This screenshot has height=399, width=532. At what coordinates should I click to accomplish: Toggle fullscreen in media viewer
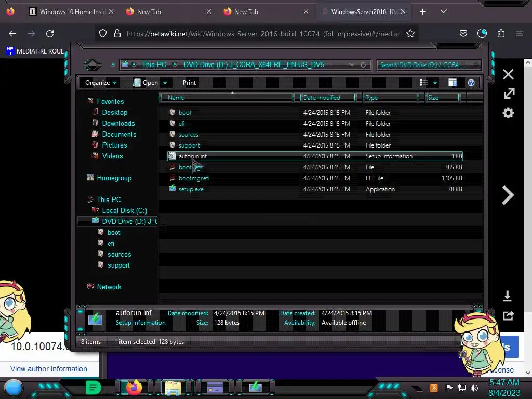click(x=509, y=94)
